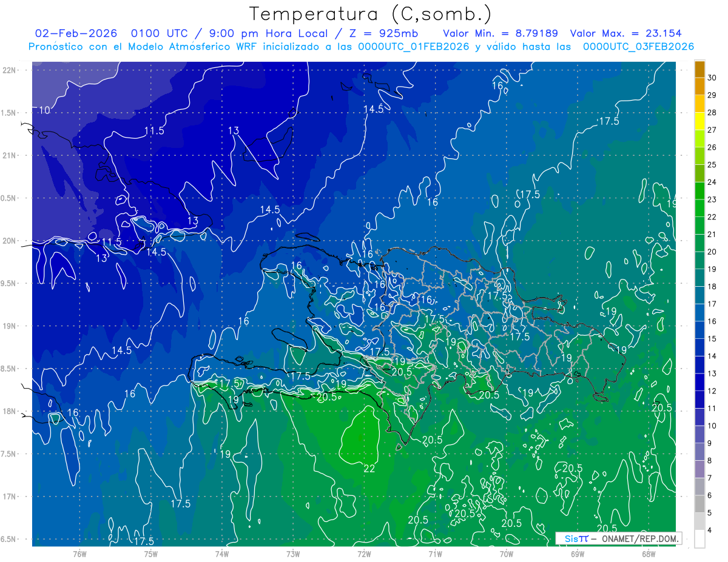This screenshot has height=562, width=728.
Task: Click the colorbar label "15"
Action: (712, 339)
